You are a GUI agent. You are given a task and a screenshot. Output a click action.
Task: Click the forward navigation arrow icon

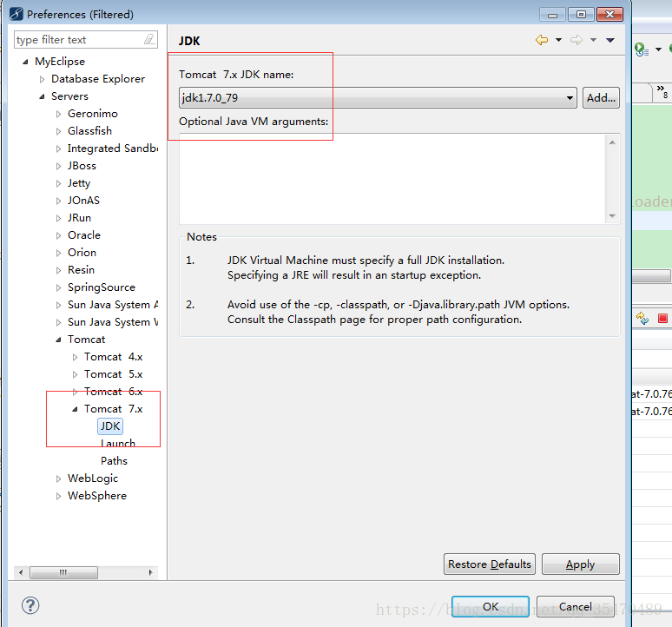[x=576, y=40]
